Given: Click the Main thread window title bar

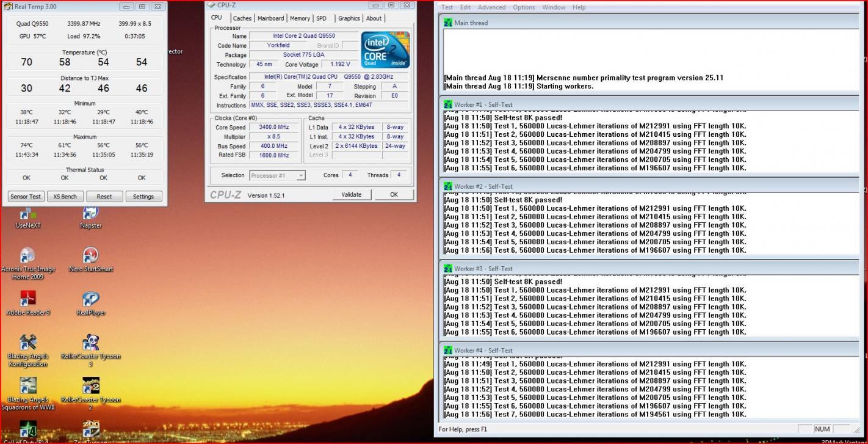Looking at the screenshot, I should pos(648,23).
